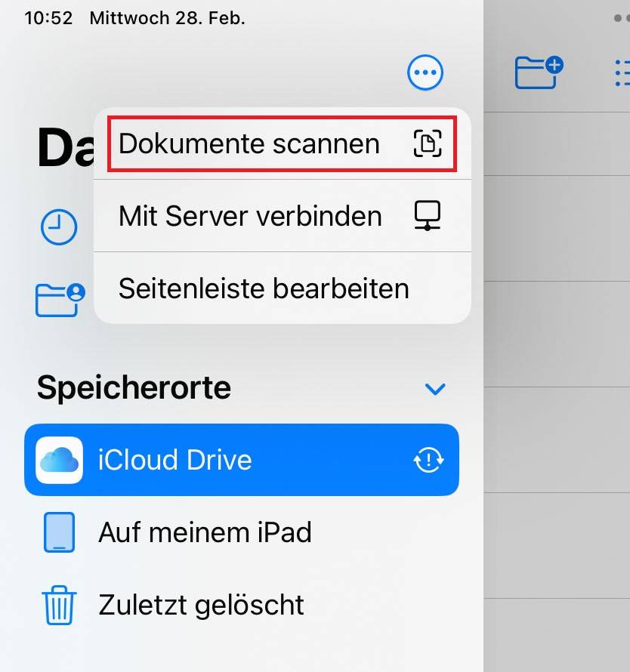This screenshot has width=630, height=672.
Task: Click the Speicherorte heading
Action: point(134,387)
